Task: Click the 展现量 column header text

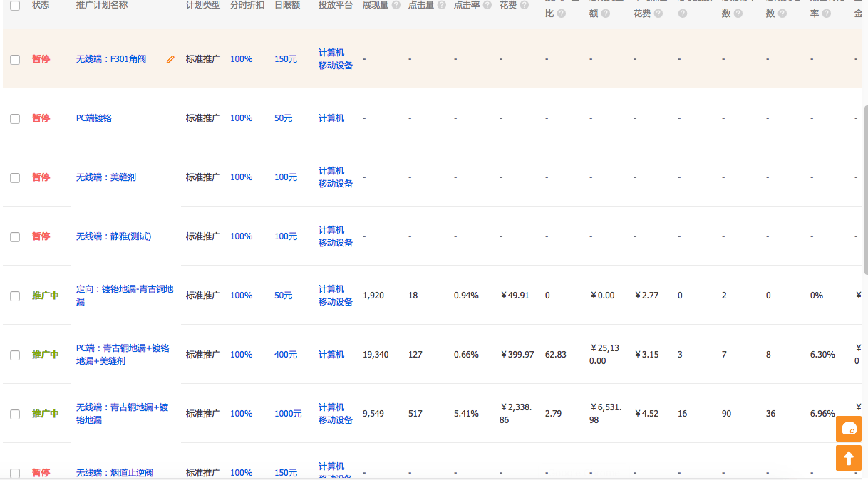Action: coord(376,5)
